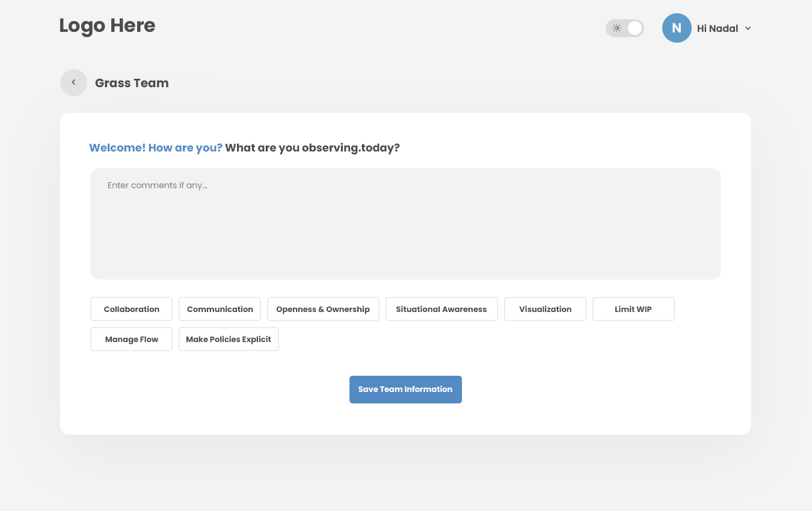The image size is (812, 511).
Task: Click the What are you observing.today? text
Action: 312,148
